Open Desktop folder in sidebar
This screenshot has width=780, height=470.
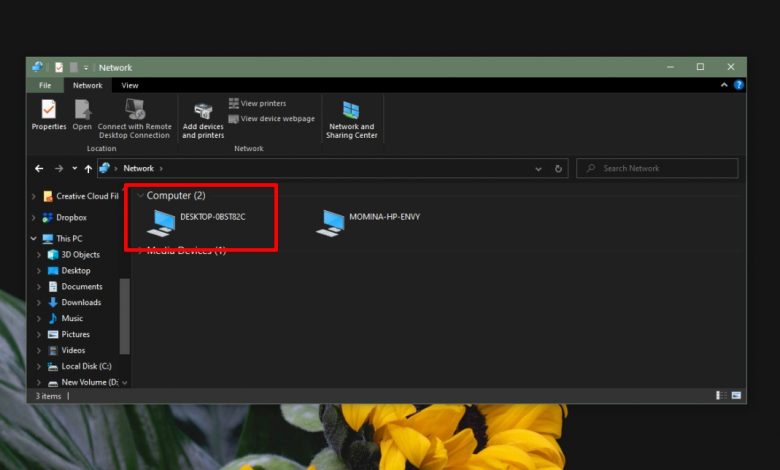pyautogui.click(x=69, y=271)
